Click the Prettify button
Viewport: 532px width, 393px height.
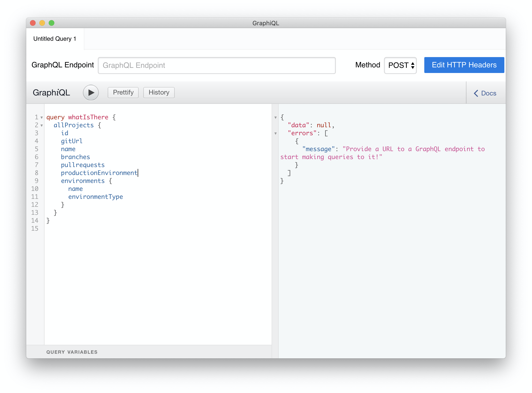pyautogui.click(x=123, y=92)
